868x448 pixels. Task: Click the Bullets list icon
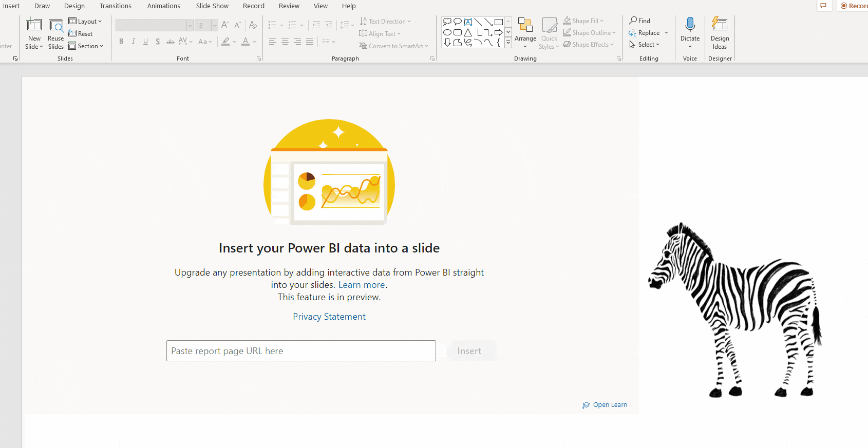(273, 25)
